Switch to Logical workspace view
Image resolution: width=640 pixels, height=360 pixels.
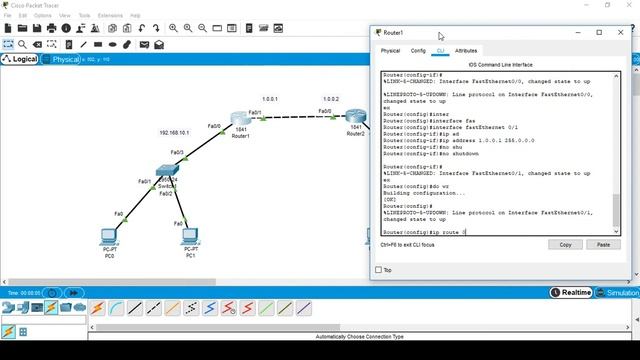pos(19,59)
